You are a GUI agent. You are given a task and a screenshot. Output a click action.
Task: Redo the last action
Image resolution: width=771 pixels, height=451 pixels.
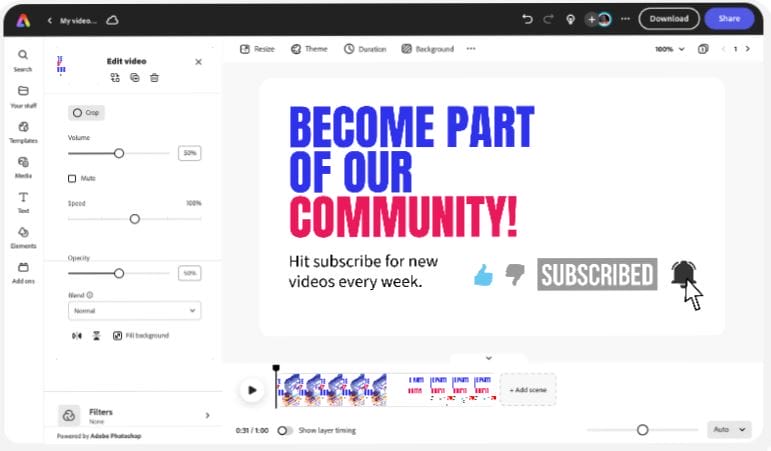tap(548, 19)
